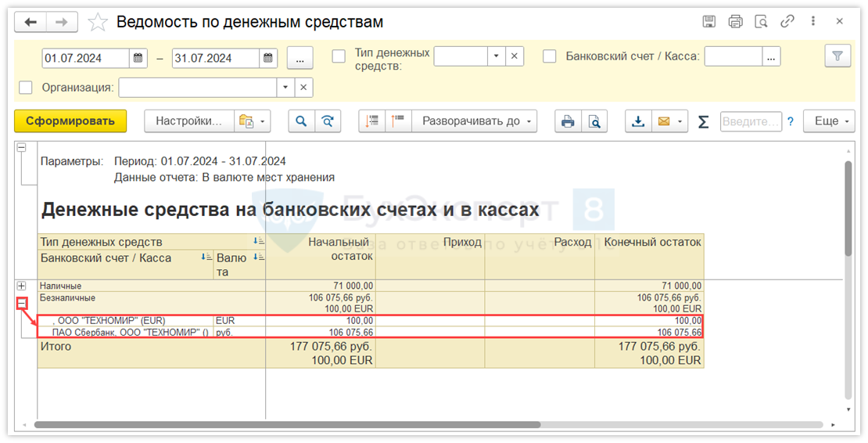Viewport: 868px width, 443px height.
Task: Open the Разворачивать до dropdown
Action: pyautogui.click(x=479, y=121)
